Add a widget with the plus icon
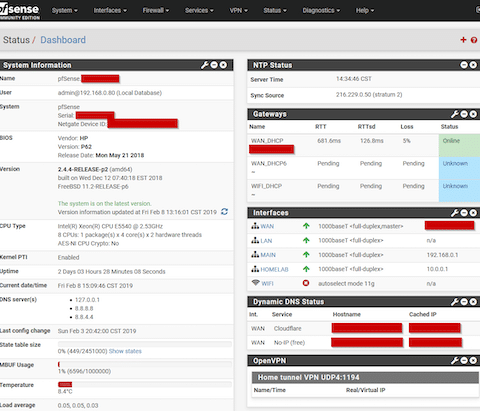The height and width of the screenshot is (411, 480). 463,40
